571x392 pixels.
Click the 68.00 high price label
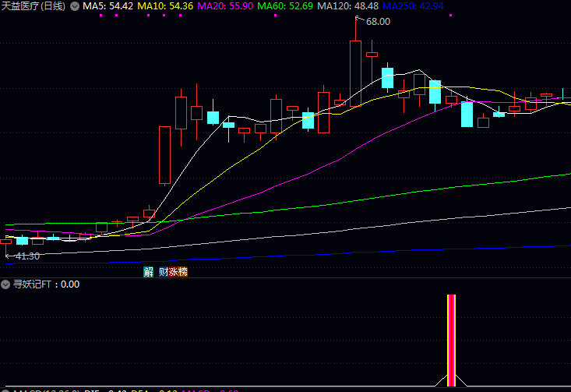pos(378,22)
